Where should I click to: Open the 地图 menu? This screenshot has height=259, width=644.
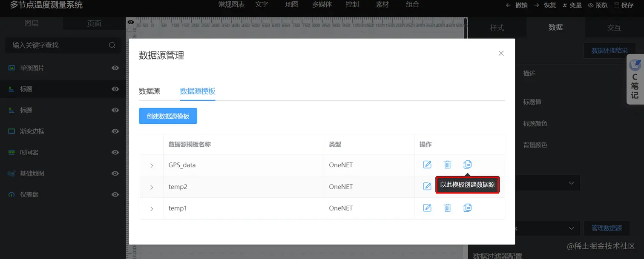click(292, 5)
